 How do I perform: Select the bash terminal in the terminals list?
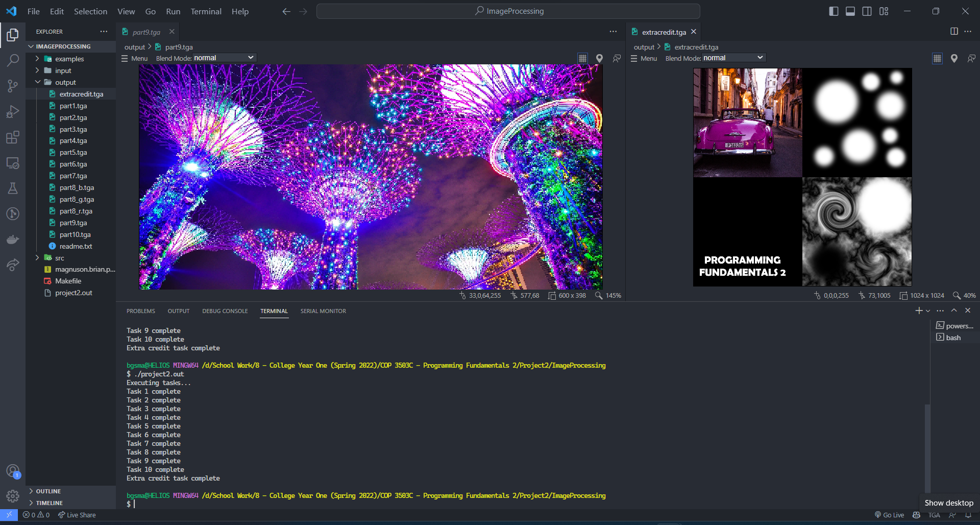[x=952, y=337]
